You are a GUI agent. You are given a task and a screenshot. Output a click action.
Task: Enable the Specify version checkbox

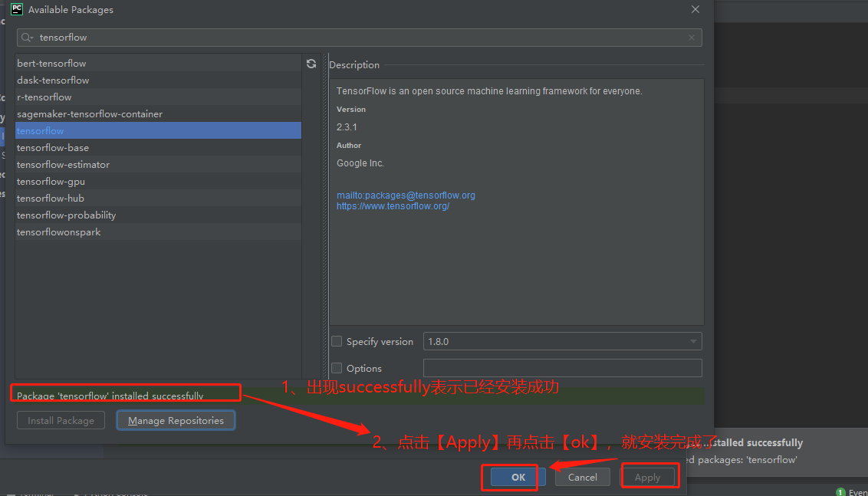click(x=337, y=341)
